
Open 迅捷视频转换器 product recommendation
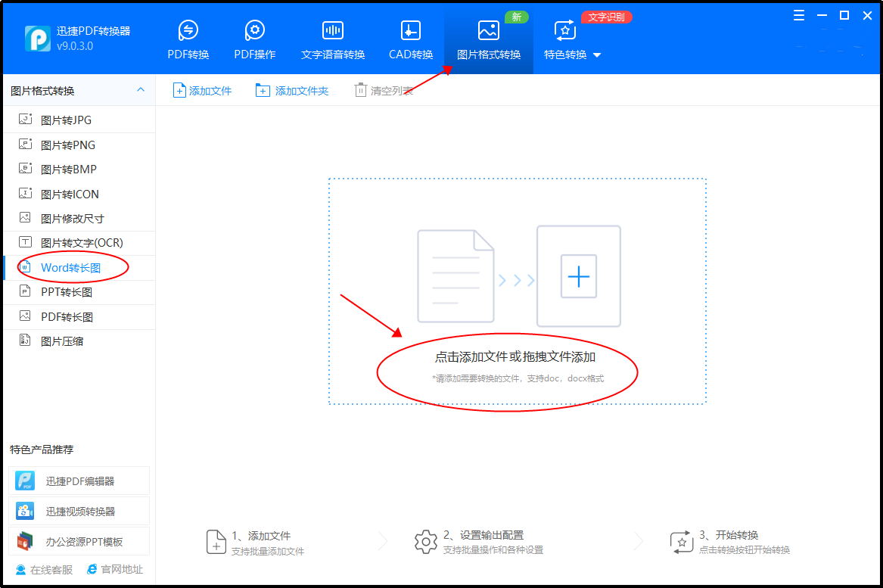point(79,512)
